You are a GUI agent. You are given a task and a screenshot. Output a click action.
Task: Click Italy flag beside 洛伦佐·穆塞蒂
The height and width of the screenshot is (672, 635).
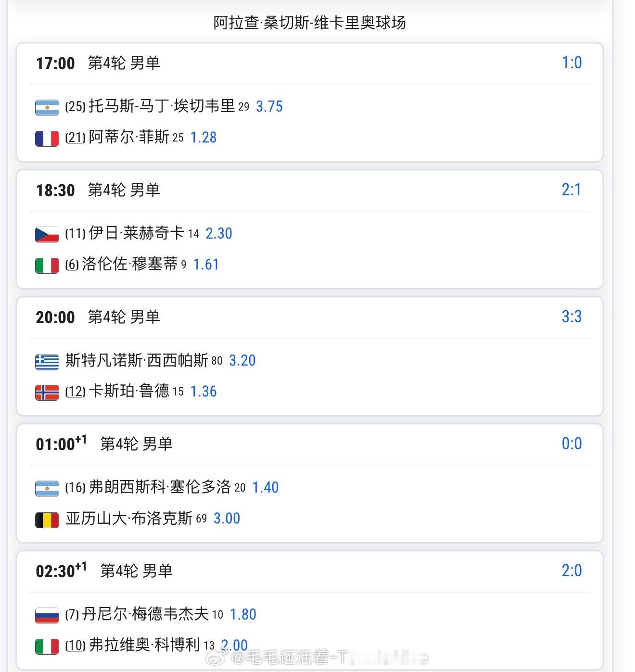point(47,265)
